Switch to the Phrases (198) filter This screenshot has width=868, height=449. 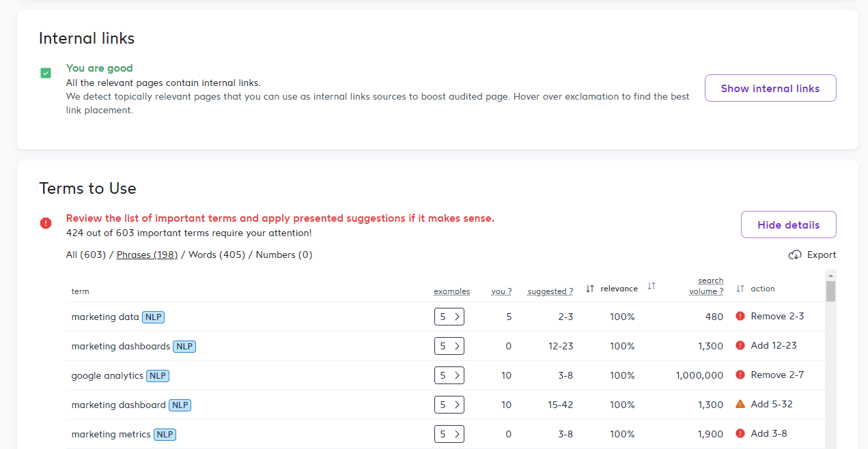point(147,254)
